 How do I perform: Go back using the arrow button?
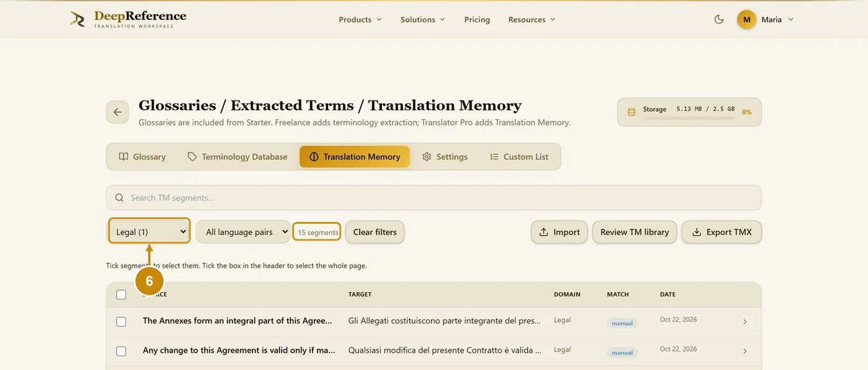pos(117,112)
